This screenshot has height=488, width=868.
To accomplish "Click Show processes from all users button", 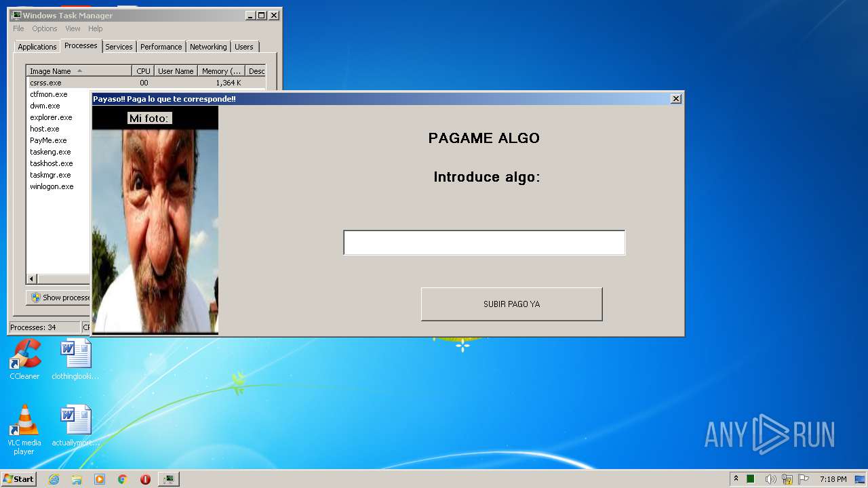I will tap(59, 298).
